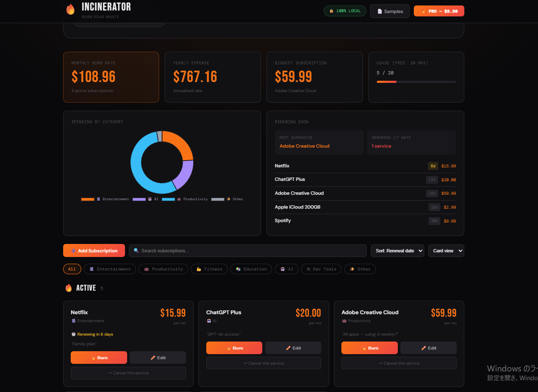The height and width of the screenshot is (392, 538).
Task: Click the plus icon on Add Subscription
Action: 73,251
